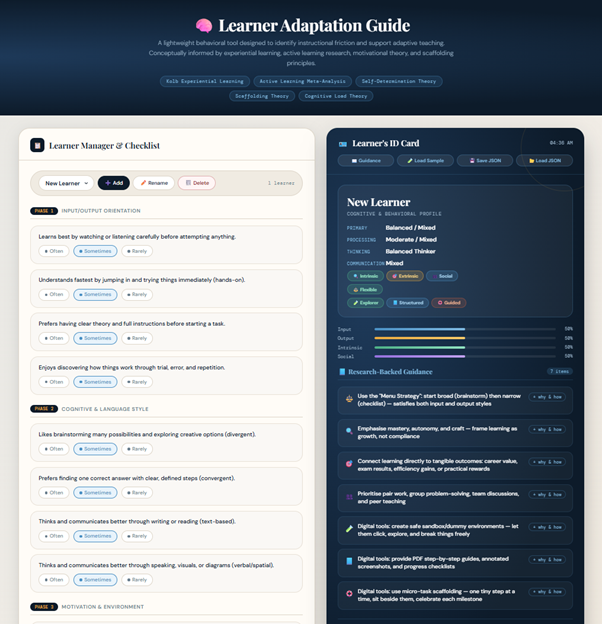Click the Phase 3 Motivation & Environment heading

point(103,607)
